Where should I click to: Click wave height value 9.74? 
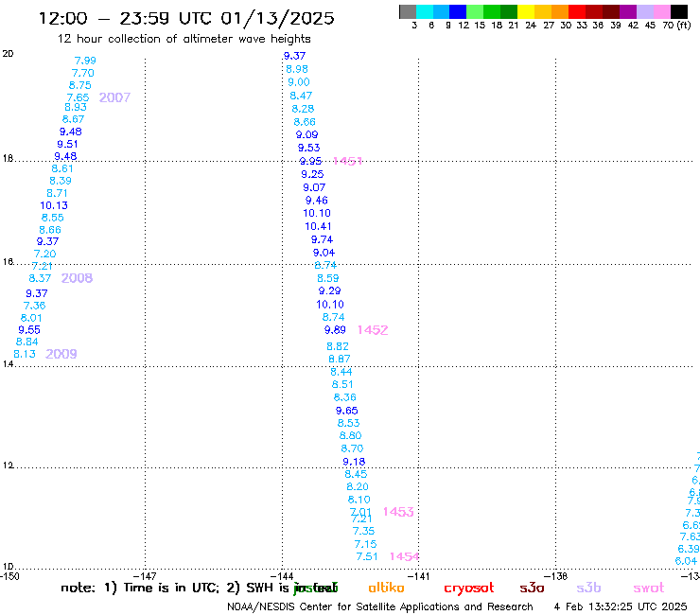[x=322, y=239]
